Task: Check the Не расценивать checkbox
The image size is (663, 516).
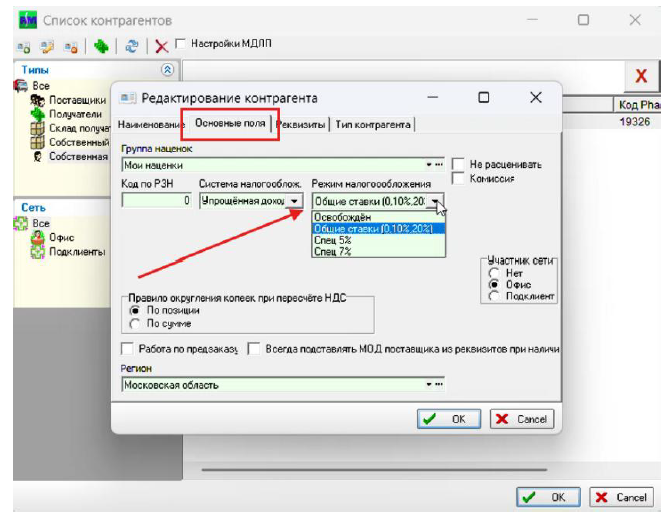Action: 457,164
